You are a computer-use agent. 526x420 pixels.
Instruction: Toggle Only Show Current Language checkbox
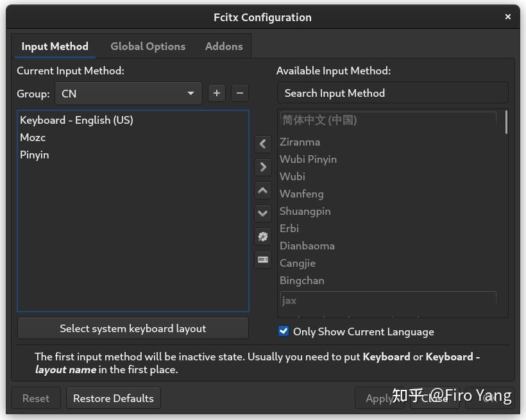(x=284, y=332)
